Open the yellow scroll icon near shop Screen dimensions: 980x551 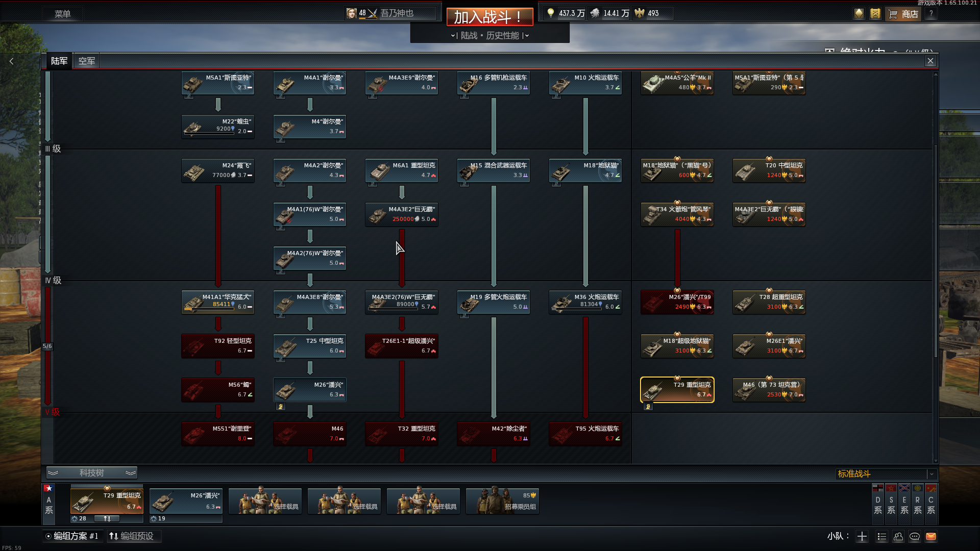click(875, 14)
